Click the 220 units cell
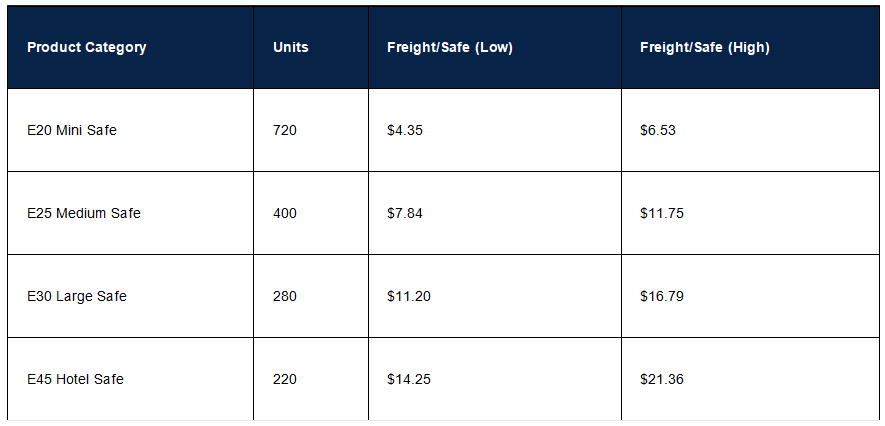 [311, 379]
